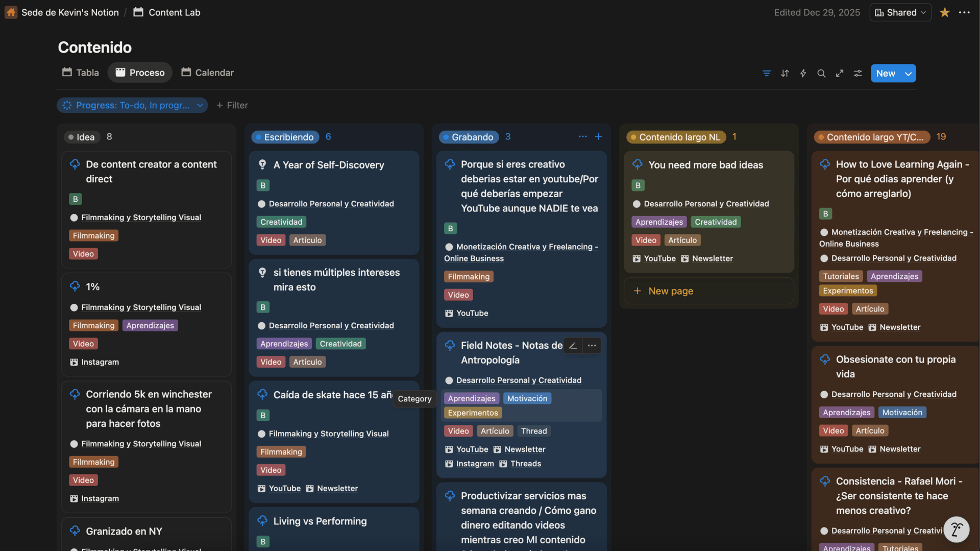Click the page icon of You need more bad ideas
Image resolution: width=980 pixels, height=551 pixels.
coord(638,164)
